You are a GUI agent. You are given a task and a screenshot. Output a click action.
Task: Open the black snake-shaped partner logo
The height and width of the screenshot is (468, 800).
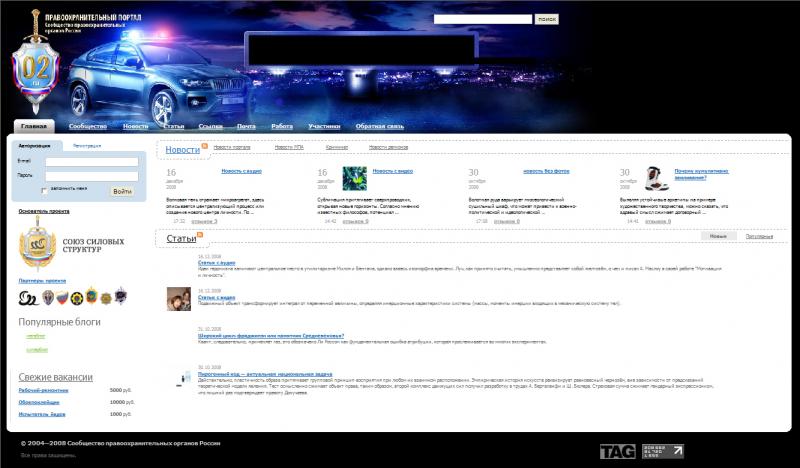point(28,298)
